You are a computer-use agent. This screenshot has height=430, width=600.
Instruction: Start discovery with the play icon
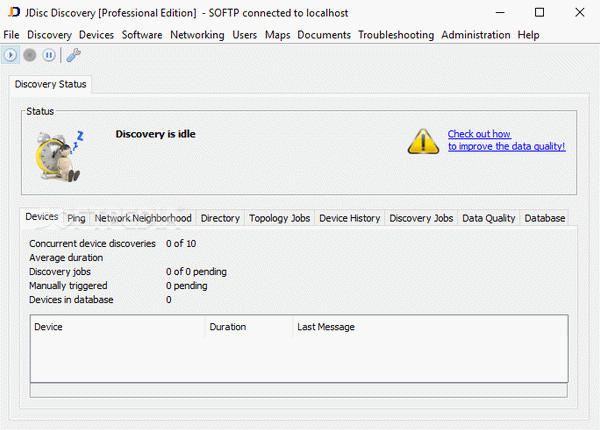tap(10, 55)
